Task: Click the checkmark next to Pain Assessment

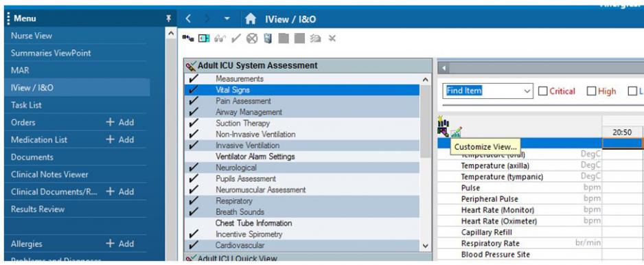Action: tap(193, 101)
